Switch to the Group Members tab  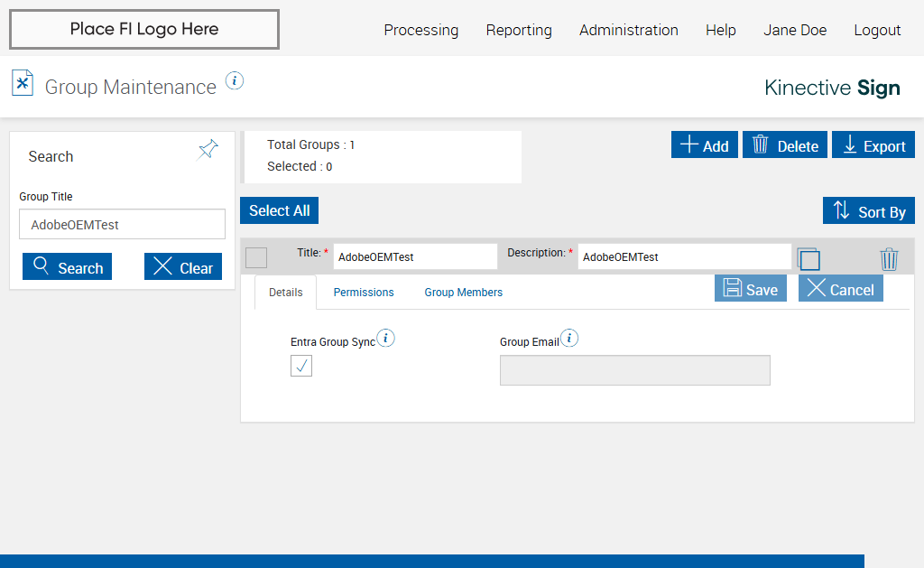coord(463,293)
